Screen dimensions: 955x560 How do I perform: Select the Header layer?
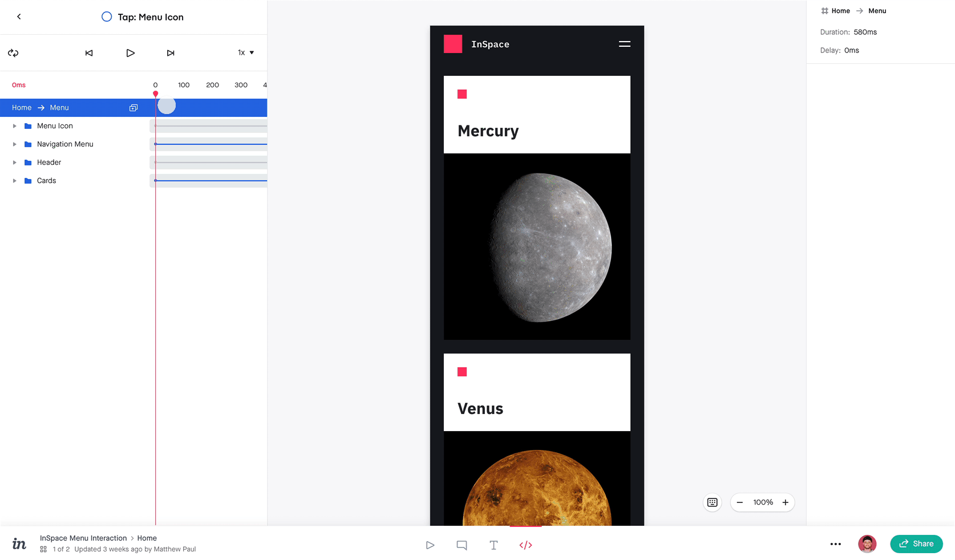tap(49, 163)
